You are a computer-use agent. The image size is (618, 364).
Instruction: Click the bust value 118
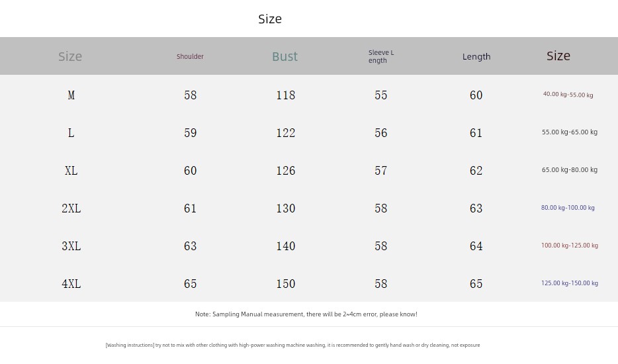[x=286, y=95]
